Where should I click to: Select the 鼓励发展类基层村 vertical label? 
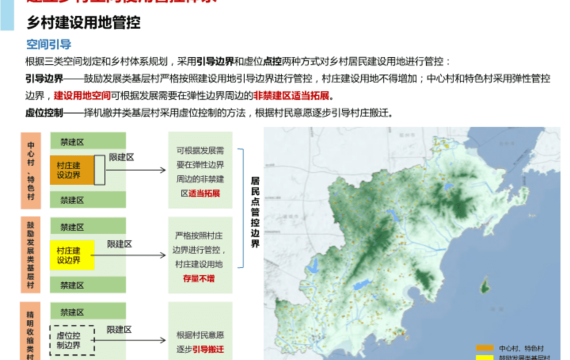click(x=31, y=255)
